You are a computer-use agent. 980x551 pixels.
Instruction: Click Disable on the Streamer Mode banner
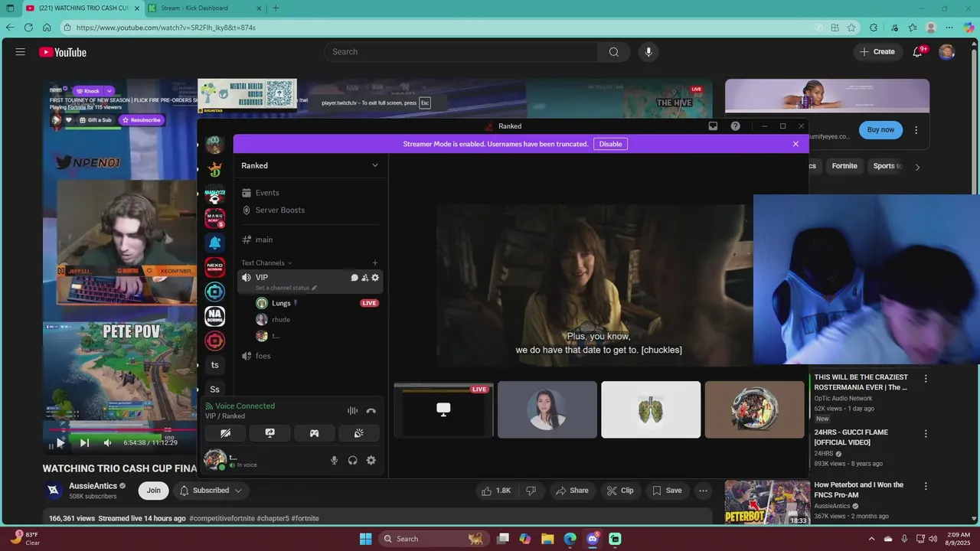610,144
